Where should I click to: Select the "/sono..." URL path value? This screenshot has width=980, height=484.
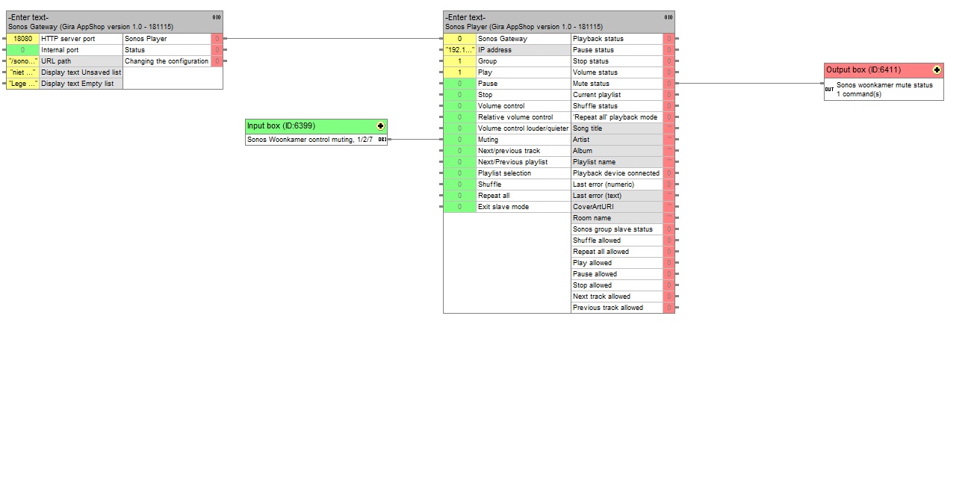[23, 61]
